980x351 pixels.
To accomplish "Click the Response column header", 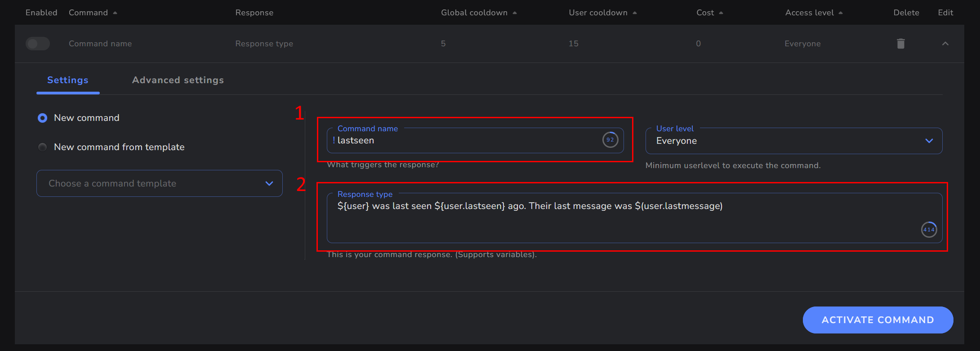I will click(254, 13).
